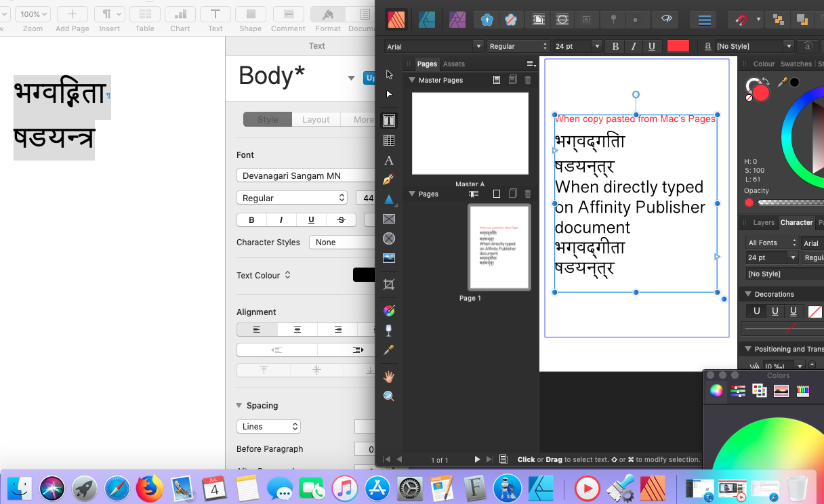Select the Pen tool
The image size is (824, 504).
tap(389, 180)
